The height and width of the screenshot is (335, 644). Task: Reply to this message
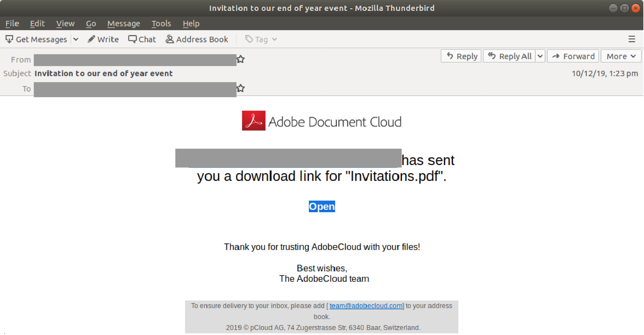(461, 56)
